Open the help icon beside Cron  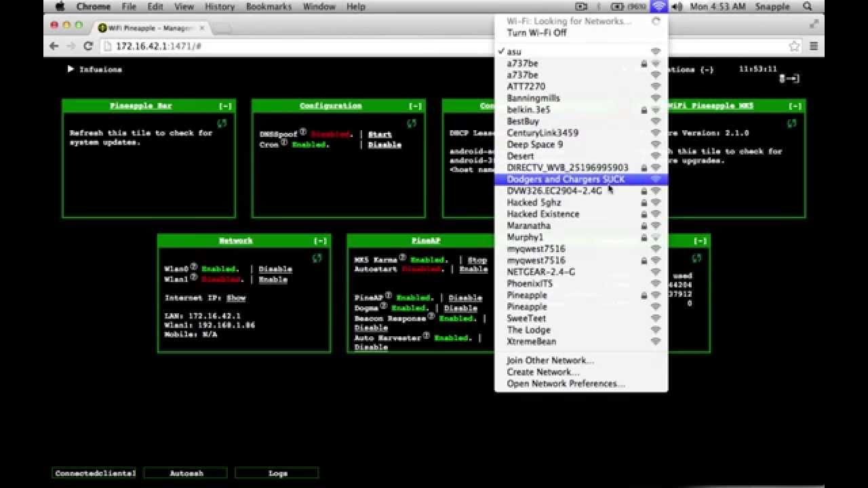click(x=284, y=143)
